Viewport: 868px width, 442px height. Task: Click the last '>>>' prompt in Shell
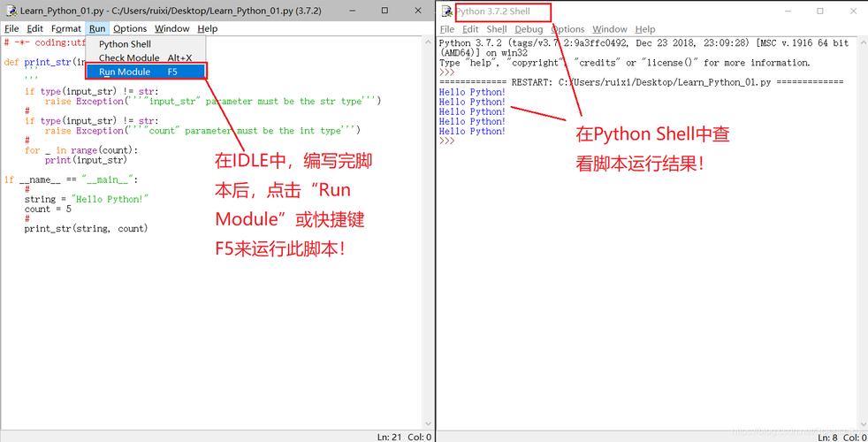tap(446, 141)
